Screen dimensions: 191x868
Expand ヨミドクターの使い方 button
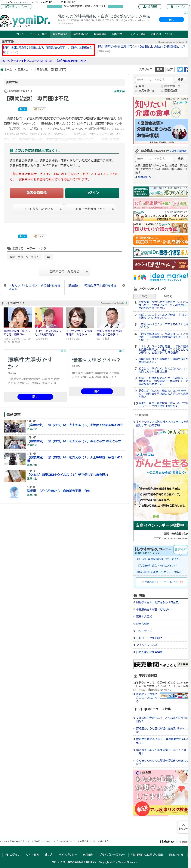(x=38, y=209)
